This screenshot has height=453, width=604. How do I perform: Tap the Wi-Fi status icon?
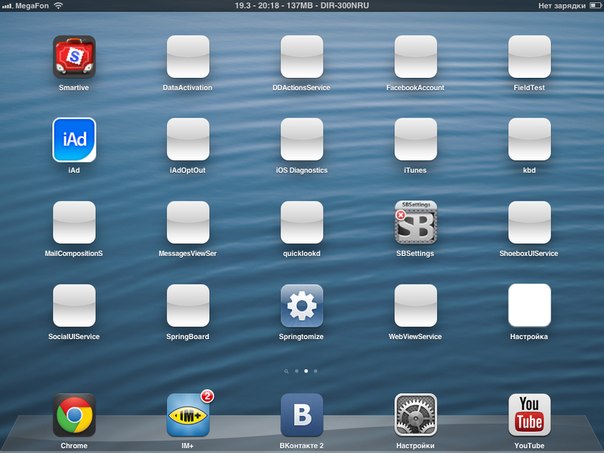58,5
